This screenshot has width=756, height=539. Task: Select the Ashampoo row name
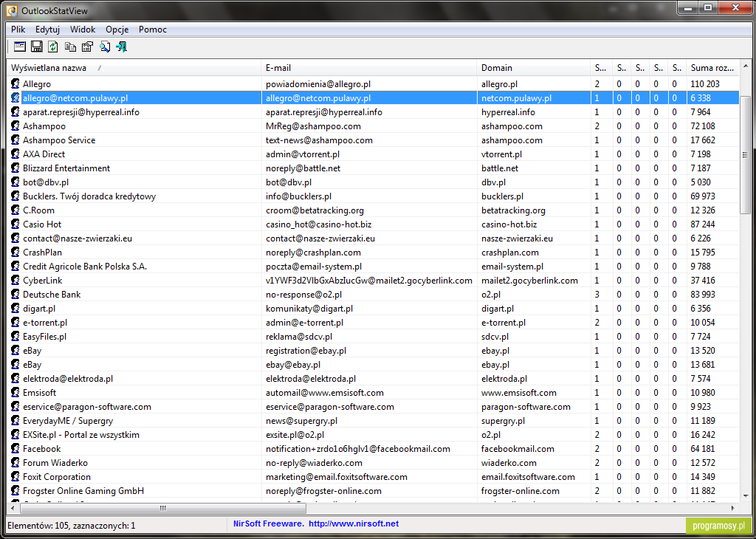tap(44, 126)
